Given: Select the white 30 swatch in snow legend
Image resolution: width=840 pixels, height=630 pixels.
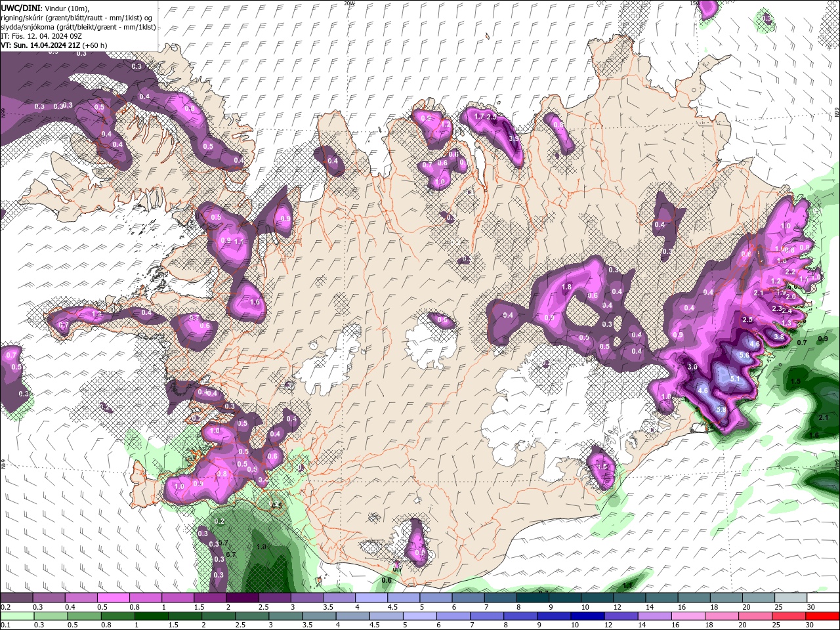Looking at the screenshot, I should coord(824,598).
